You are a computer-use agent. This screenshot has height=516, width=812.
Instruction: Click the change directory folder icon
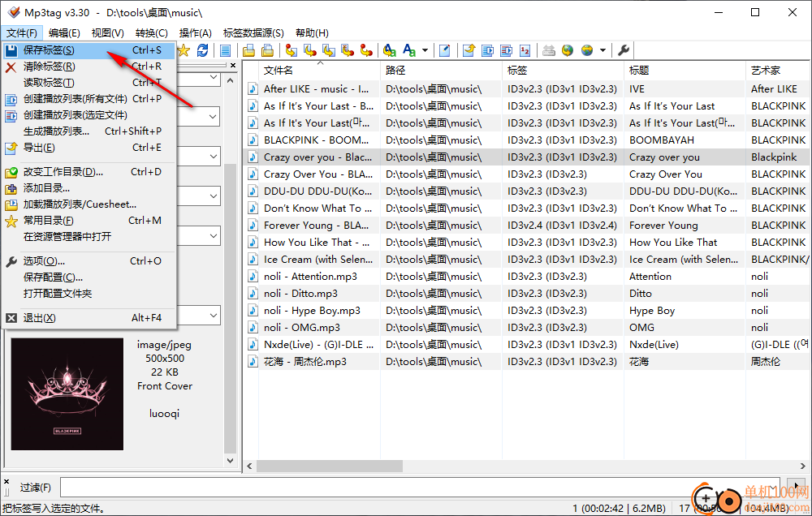click(x=249, y=50)
